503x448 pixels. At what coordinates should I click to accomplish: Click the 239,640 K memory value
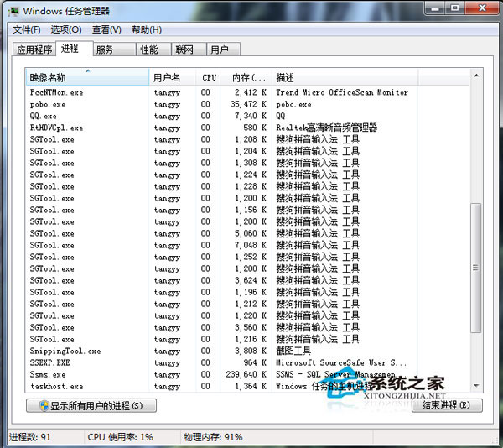[x=246, y=374]
